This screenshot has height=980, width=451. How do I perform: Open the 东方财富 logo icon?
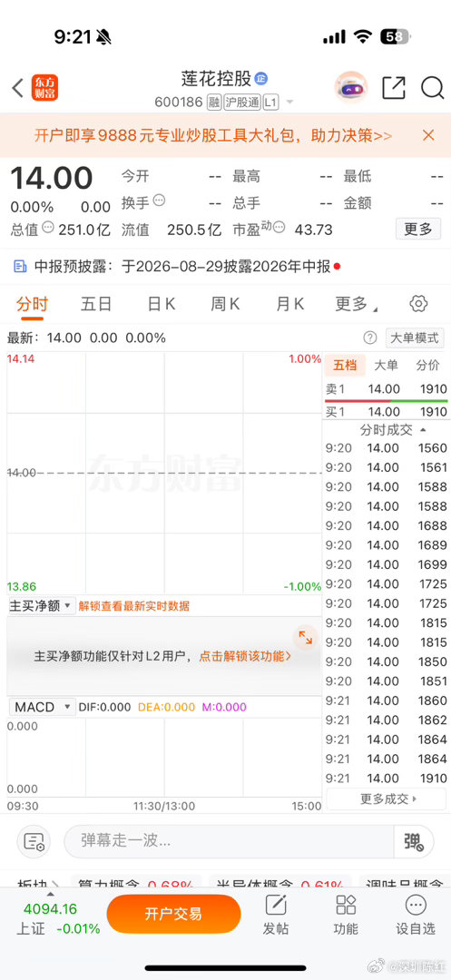point(45,88)
